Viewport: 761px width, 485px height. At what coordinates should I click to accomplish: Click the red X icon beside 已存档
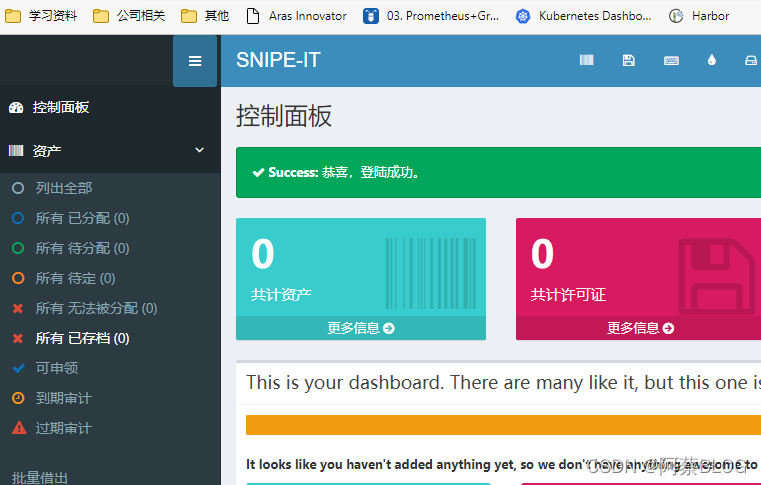pos(18,338)
